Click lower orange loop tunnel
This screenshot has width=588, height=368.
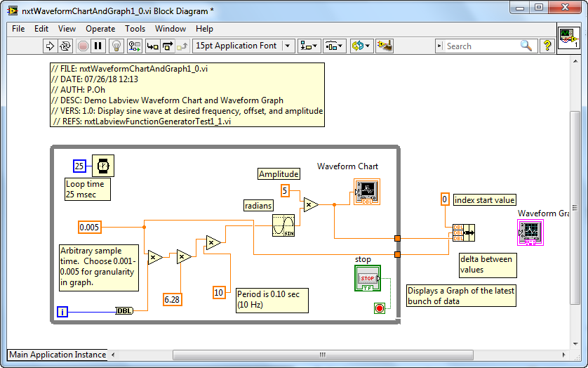pyautogui.click(x=398, y=255)
